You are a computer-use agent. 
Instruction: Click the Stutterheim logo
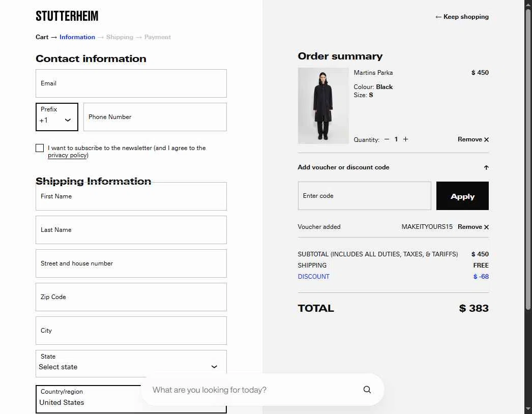[67, 16]
